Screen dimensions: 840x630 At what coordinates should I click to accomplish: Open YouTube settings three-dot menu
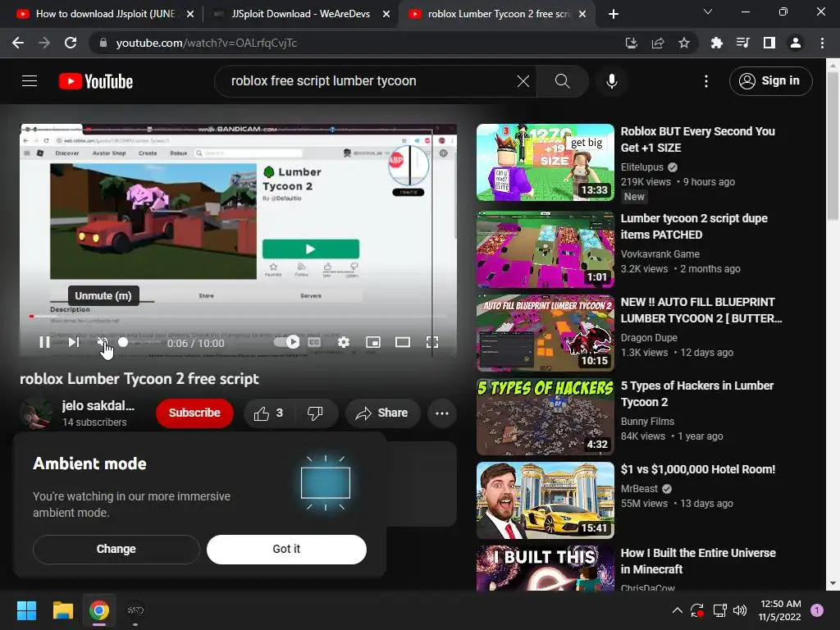706,81
